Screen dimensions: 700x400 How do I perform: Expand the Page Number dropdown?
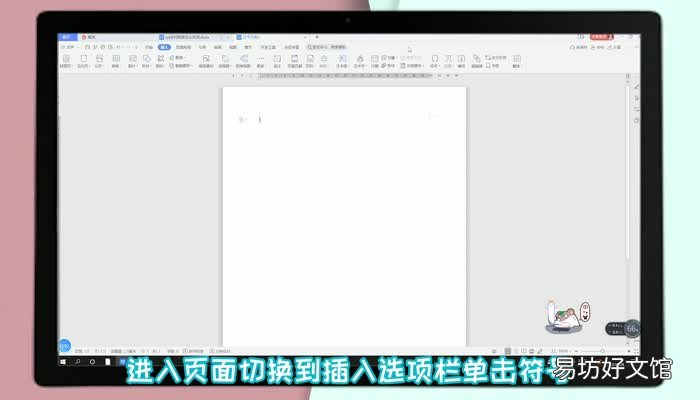pyautogui.click(x=310, y=66)
